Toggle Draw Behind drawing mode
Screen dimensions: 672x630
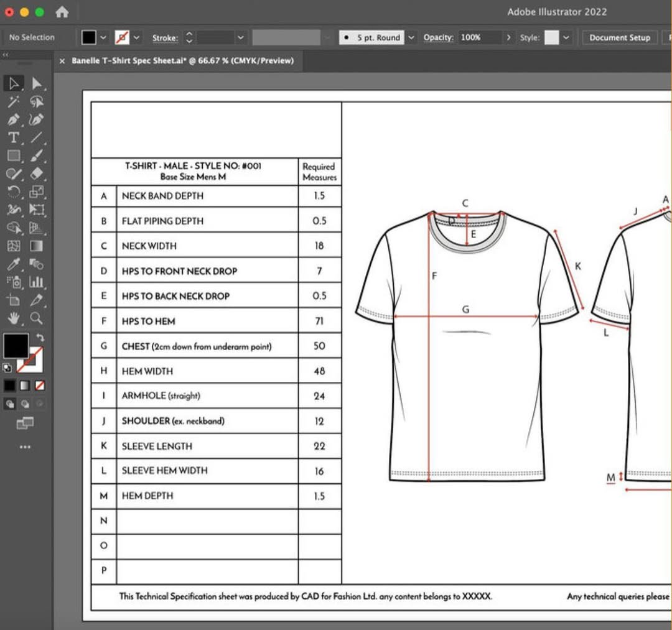24,404
